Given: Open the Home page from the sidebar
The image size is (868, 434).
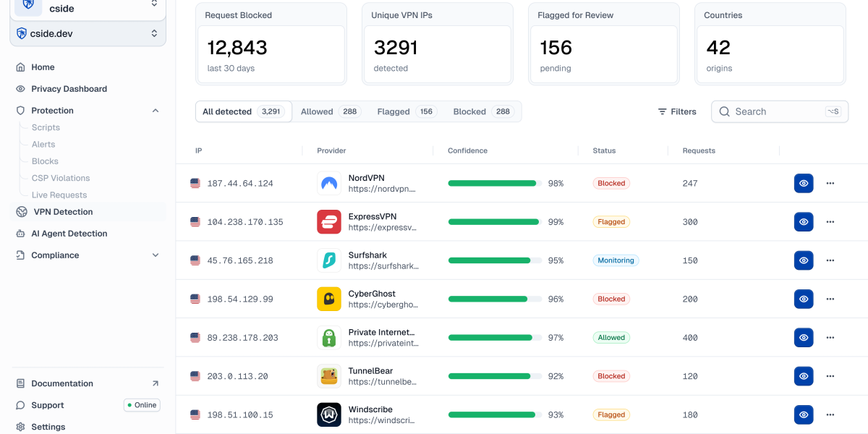Looking at the screenshot, I should (x=43, y=67).
